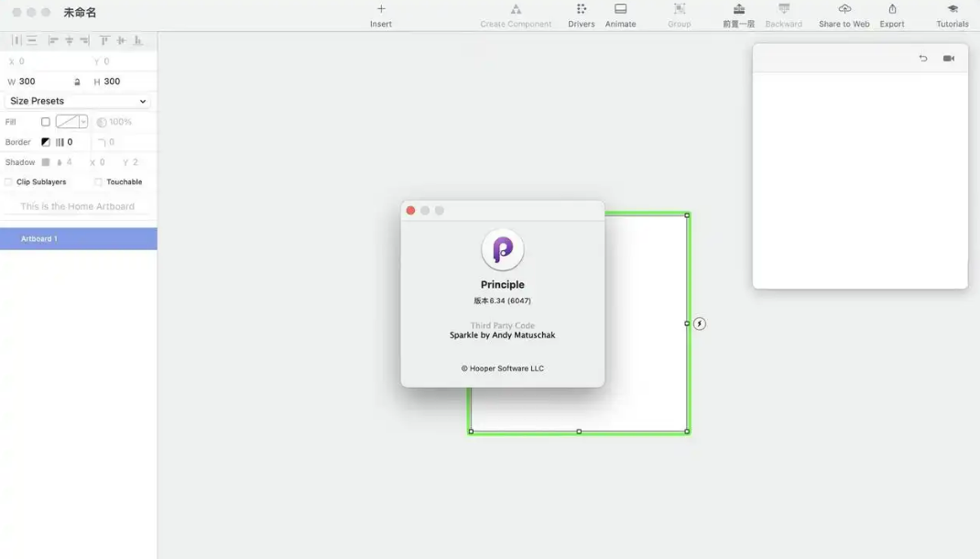The image size is (980, 559).
Task: Record video in preview window
Action: (x=949, y=58)
